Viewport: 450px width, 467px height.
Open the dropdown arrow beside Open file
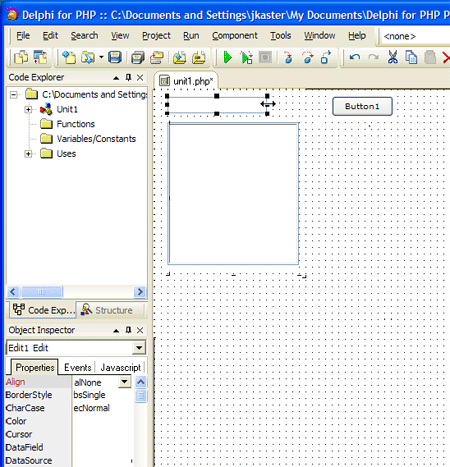click(x=101, y=57)
